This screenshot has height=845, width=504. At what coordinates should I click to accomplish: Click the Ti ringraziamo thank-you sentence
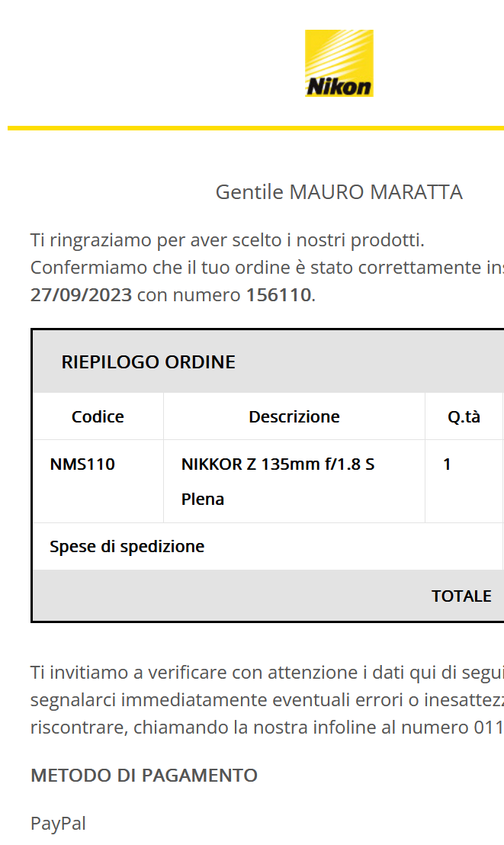[x=227, y=239]
